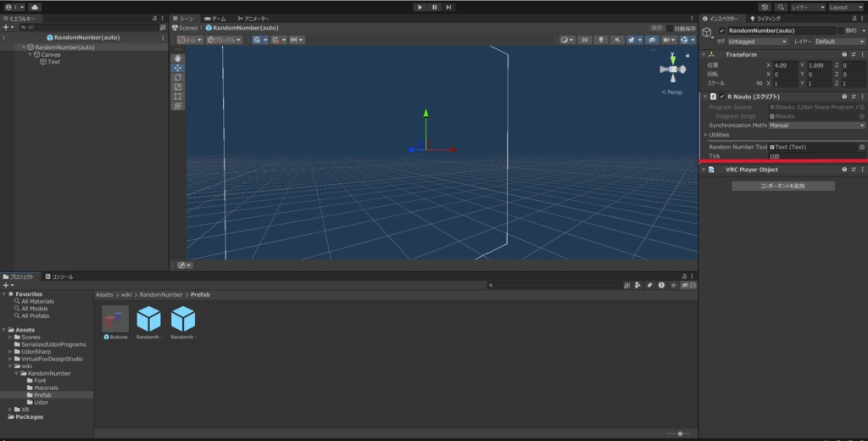868x441 pixels.
Task: Toggle 2D view mode
Action: point(585,40)
